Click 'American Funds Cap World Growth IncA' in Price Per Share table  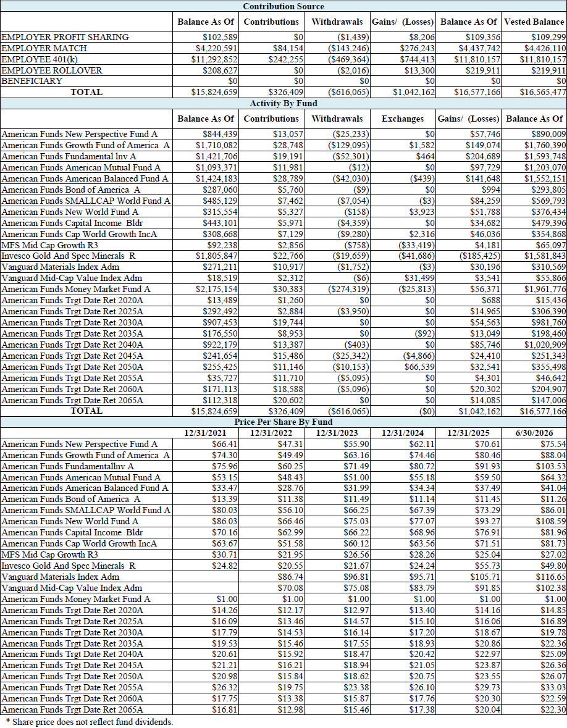[x=80, y=543]
